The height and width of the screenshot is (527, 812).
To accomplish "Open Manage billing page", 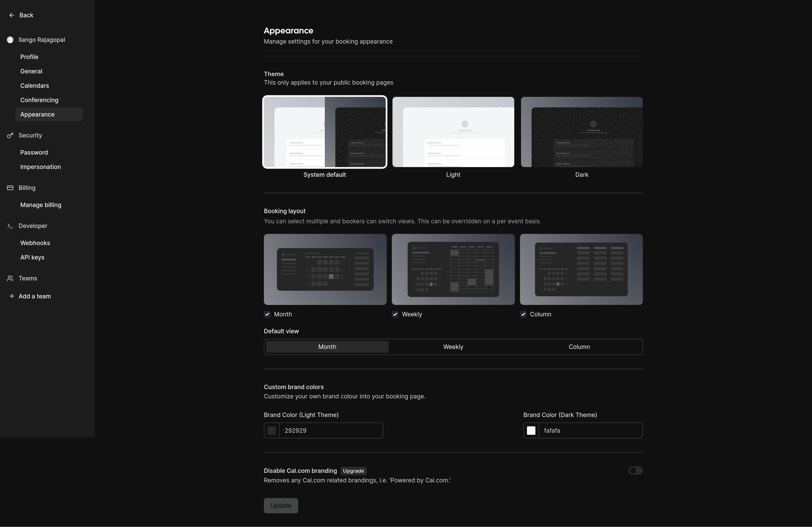I will coord(49,205).
